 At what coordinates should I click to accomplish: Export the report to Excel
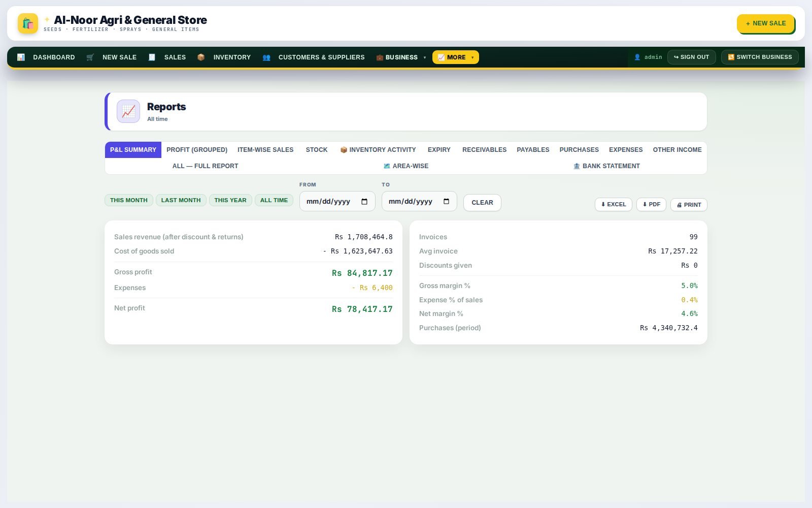point(614,204)
